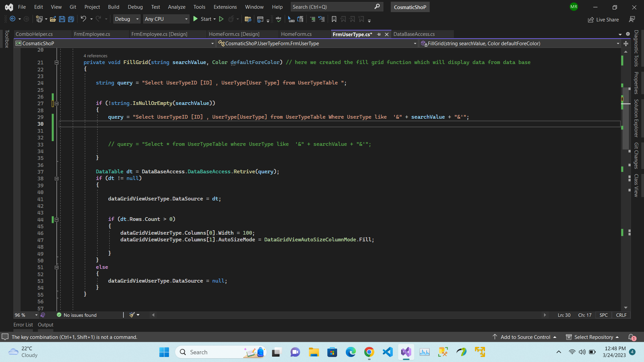Viewport: 644px width, 362px height.
Task: Uncomment the selected lines
Action: point(322,19)
